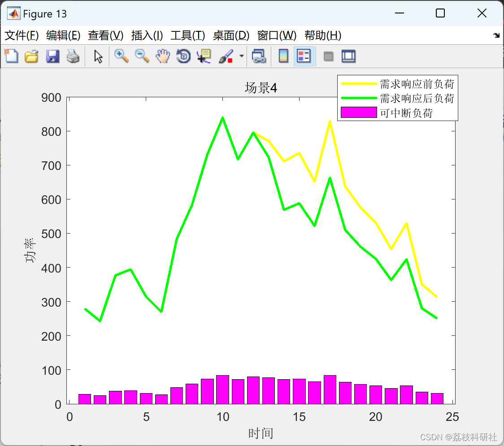
Task: Activate the Zoom In magnifier
Action: tap(121, 56)
